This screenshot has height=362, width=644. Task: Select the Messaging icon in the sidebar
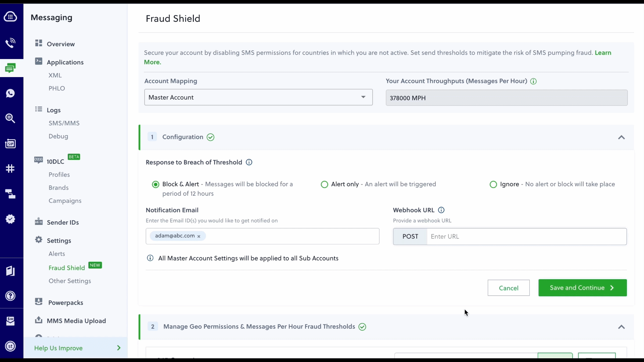click(11, 68)
